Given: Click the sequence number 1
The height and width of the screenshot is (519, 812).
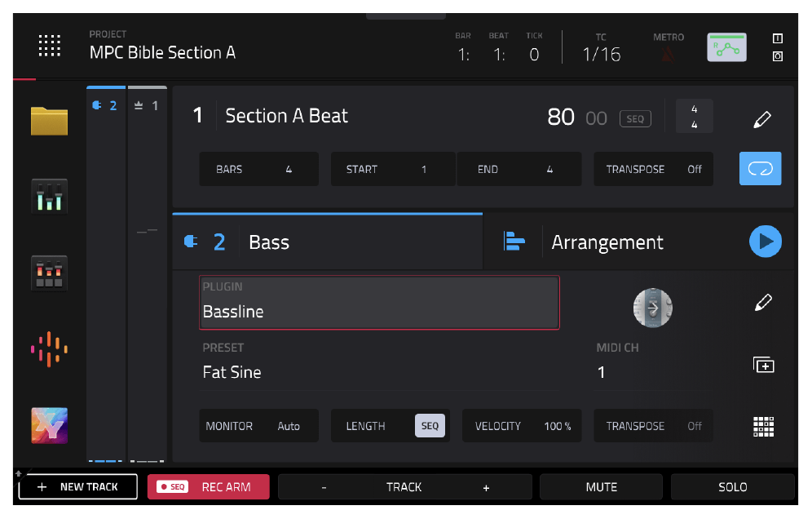Looking at the screenshot, I should [x=197, y=116].
